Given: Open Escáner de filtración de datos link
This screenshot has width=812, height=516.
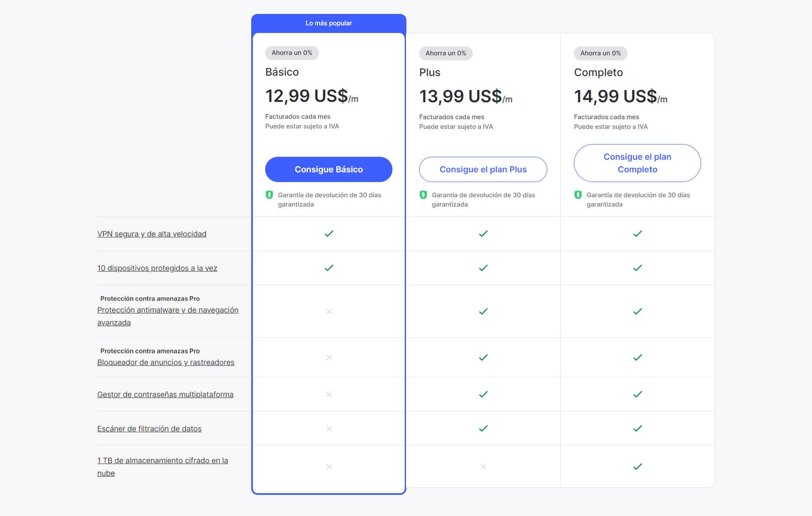Looking at the screenshot, I should [149, 429].
